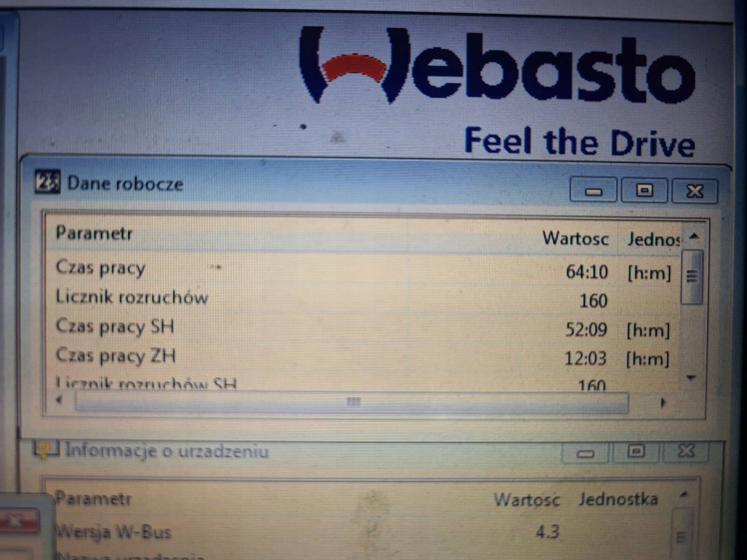
Task: Select the "Wersja W-Bus" row
Action: [x=363, y=532]
